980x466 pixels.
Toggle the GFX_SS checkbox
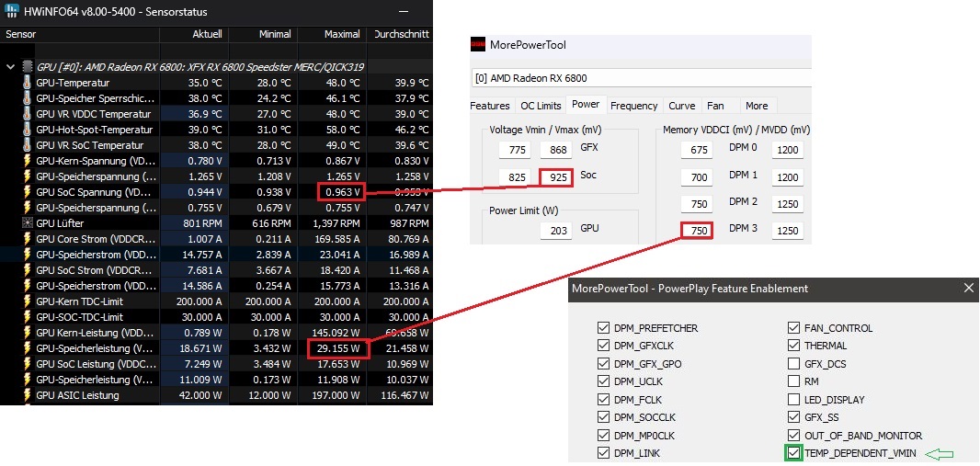[793, 417]
